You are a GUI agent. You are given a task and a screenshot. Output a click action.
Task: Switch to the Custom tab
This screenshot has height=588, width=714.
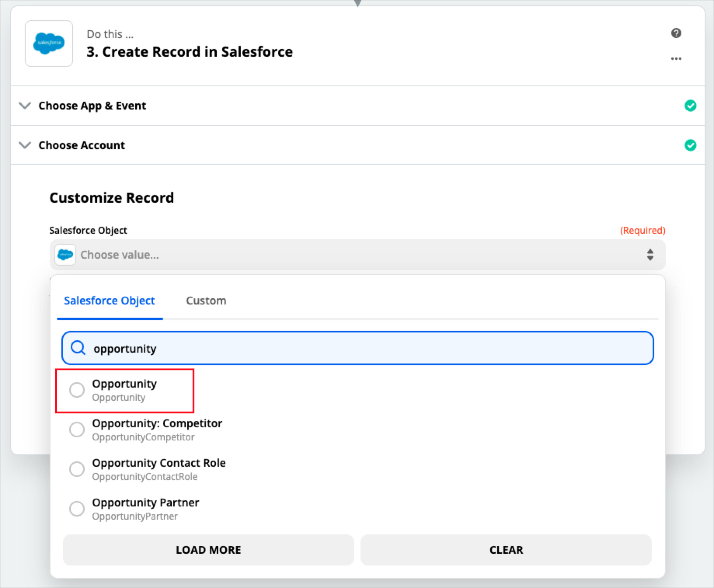coord(206,301)
